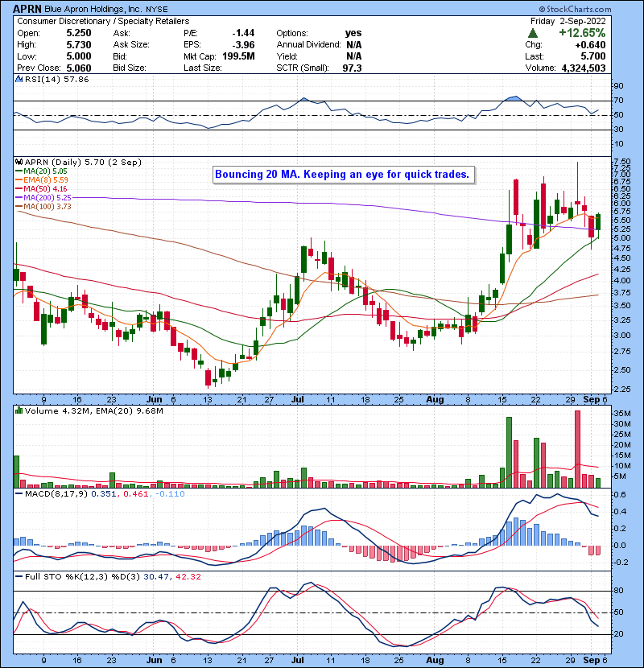The height and width of the screenshot is (668, 644).
Task: Click the 'NYSE' exchange label
Action: [157, 10]
